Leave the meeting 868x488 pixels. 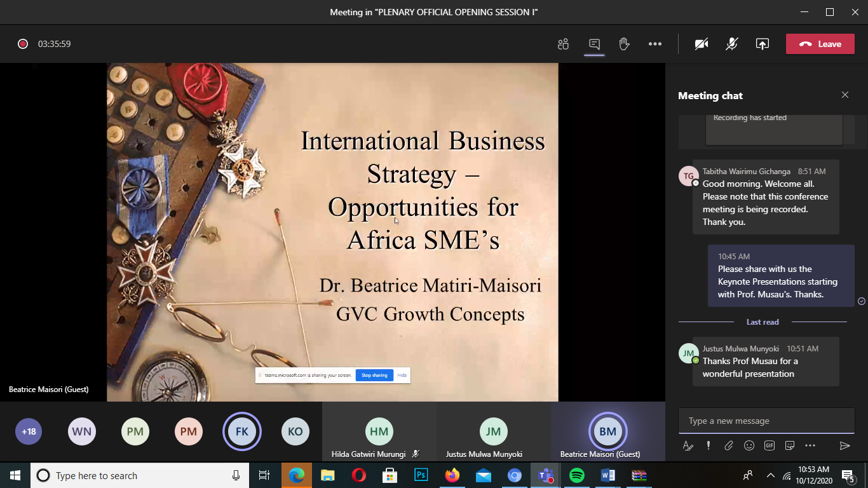[x=820, y=44]
